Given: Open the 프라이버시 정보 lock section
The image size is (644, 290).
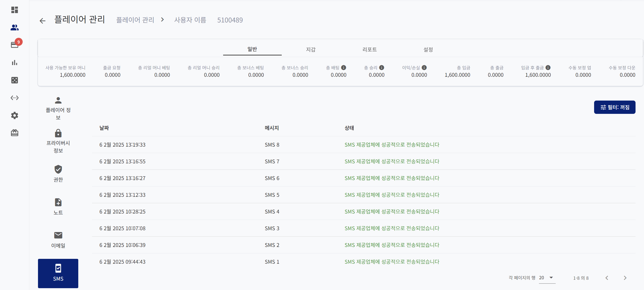Looking at the screenshot, I should pyautogui.click(x=58, y=141).
